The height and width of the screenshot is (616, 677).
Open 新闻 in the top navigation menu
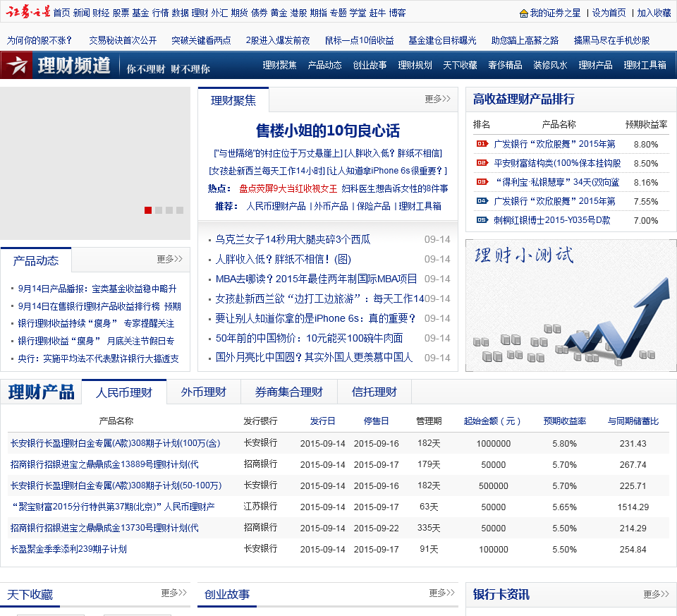click(x=80, y=11)
